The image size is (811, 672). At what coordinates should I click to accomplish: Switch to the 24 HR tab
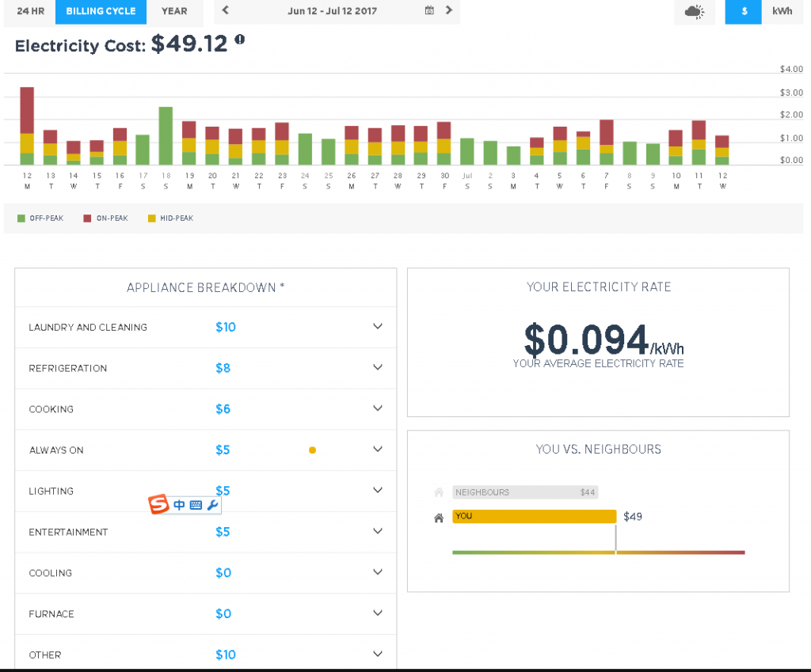pos(30,11)
